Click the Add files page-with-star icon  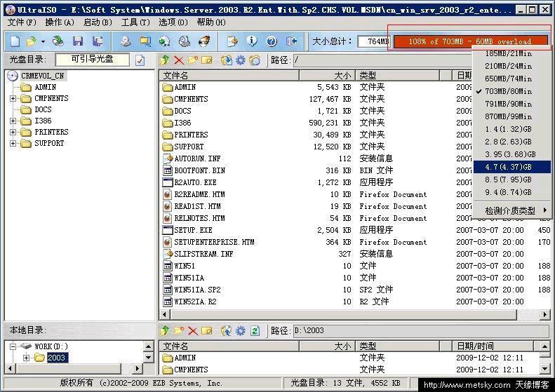232,41
